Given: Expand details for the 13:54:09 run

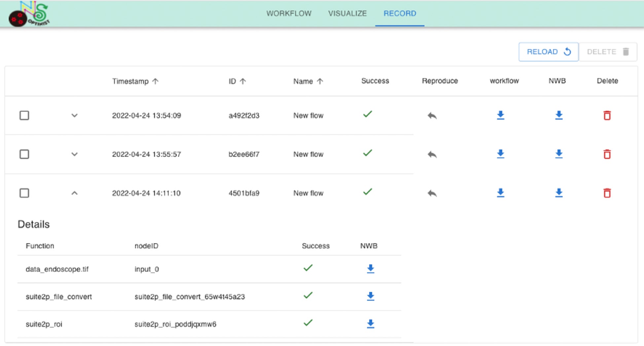Looking at the screenshot, I should click(74, 116).
